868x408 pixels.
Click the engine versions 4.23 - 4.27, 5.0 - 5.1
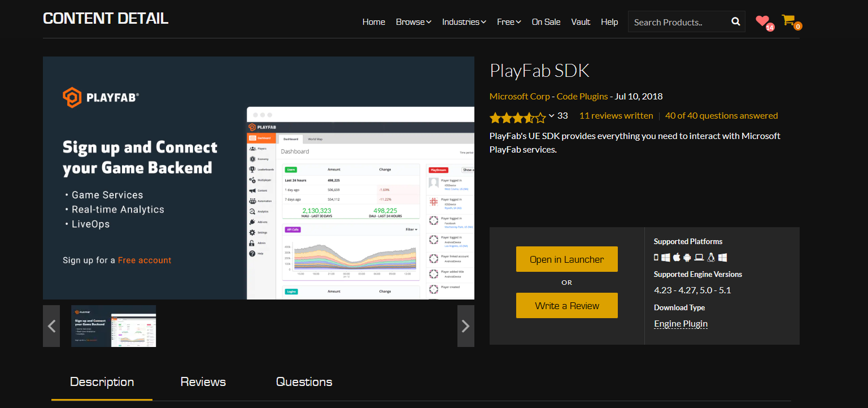[x=692, y=290]
